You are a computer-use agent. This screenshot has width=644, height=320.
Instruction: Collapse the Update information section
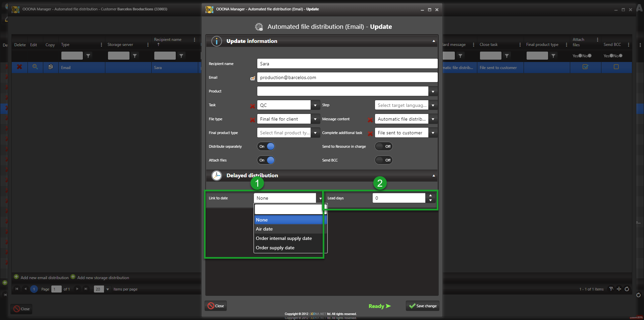[433, 41]
